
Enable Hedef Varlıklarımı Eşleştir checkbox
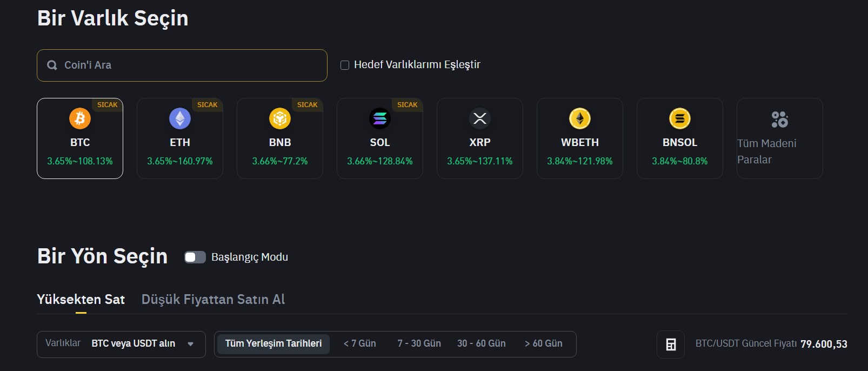[x=345, y=65]
